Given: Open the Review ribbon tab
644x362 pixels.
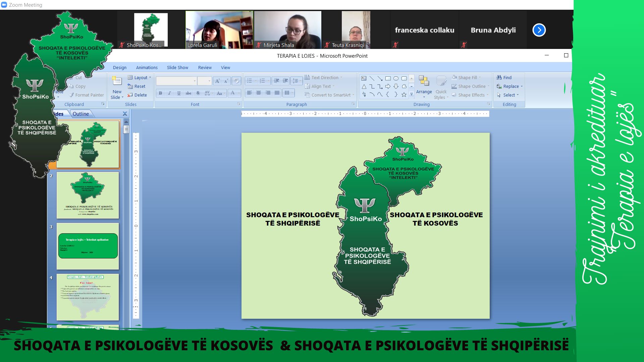Looking at the screenshot, I should point(205,67).
